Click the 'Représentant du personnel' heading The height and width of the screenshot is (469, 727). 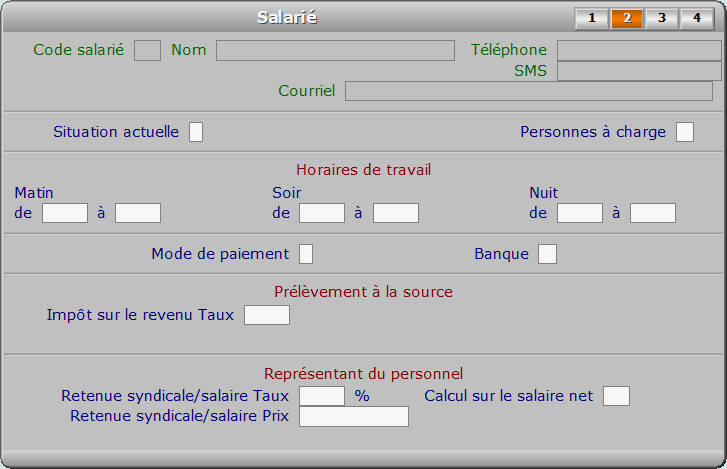364,374
